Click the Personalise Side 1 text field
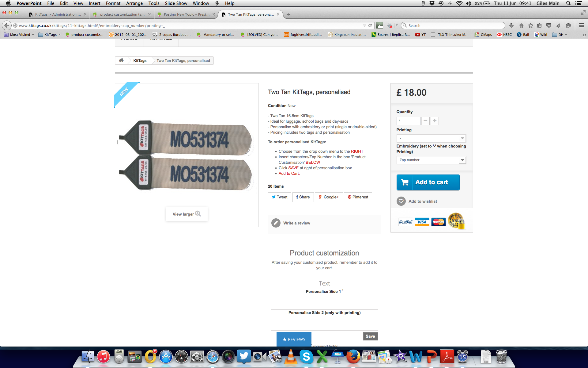This screenshot has width=588, height=368. point(324,303)
